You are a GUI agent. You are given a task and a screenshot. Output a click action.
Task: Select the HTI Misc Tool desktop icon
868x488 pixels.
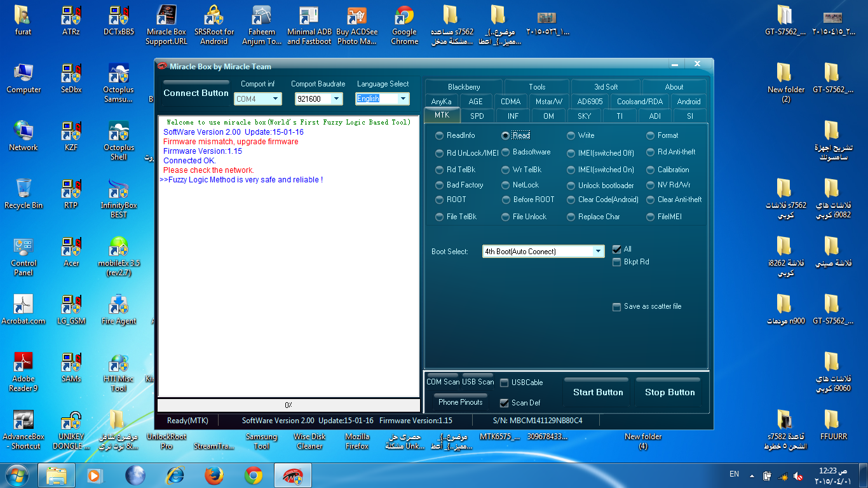[119, 372]
